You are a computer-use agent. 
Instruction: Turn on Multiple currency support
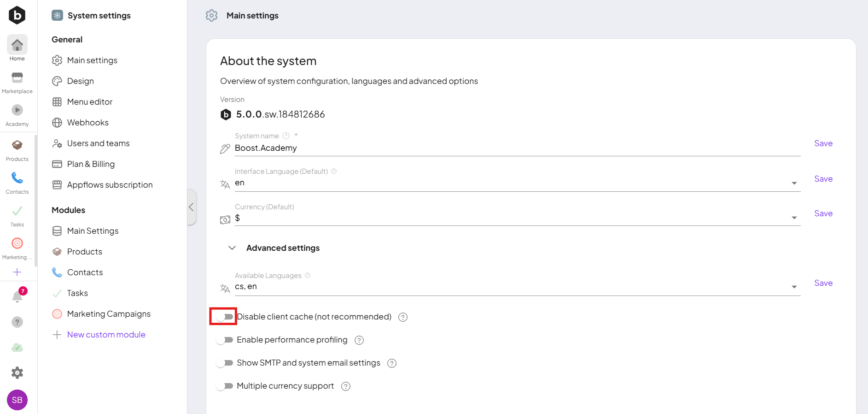pyautogui.click(x=225, y=386)
